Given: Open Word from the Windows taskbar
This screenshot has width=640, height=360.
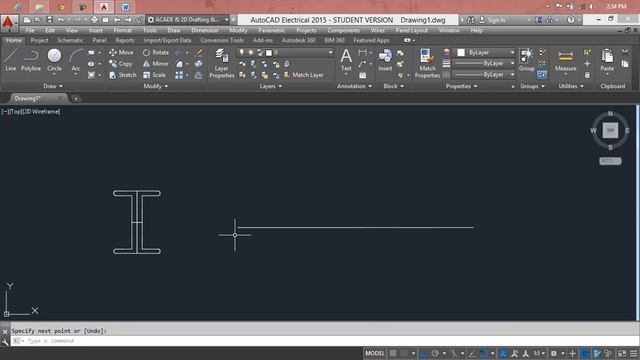Looking at the screenshot, I should [x=125, y=7].
